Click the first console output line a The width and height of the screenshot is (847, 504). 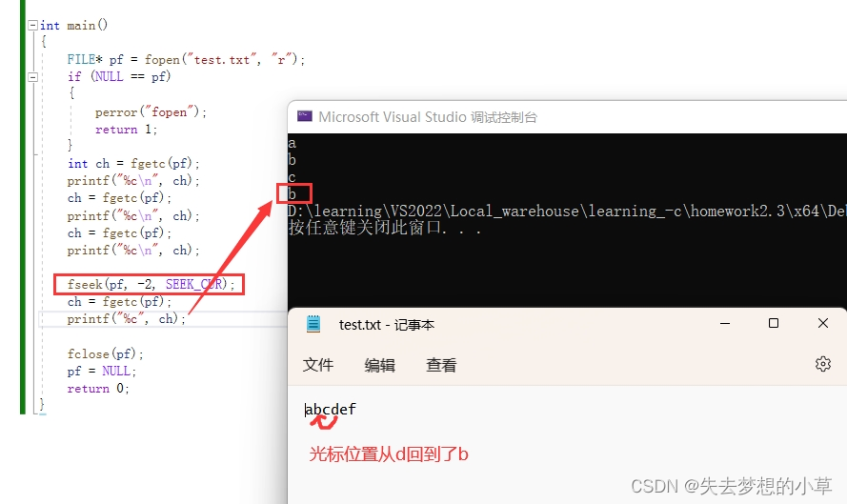pyautogui.click(x=292, y=143)
